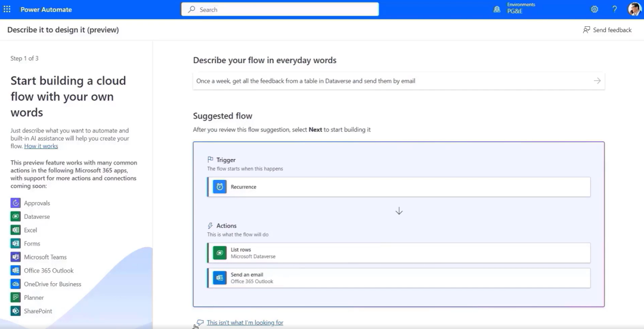Screen dimensions: 644x329
Task: Open the user profile avatar
Action: click(634, 10)
